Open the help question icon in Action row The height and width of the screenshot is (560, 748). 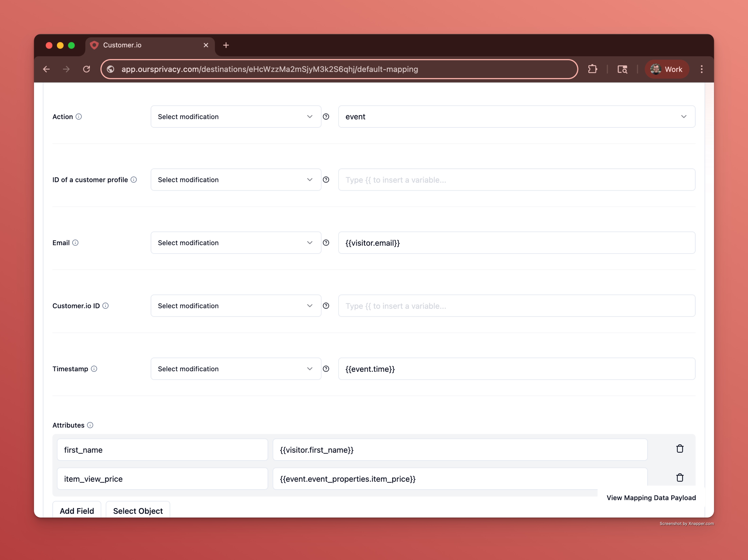tap(326, 117)
